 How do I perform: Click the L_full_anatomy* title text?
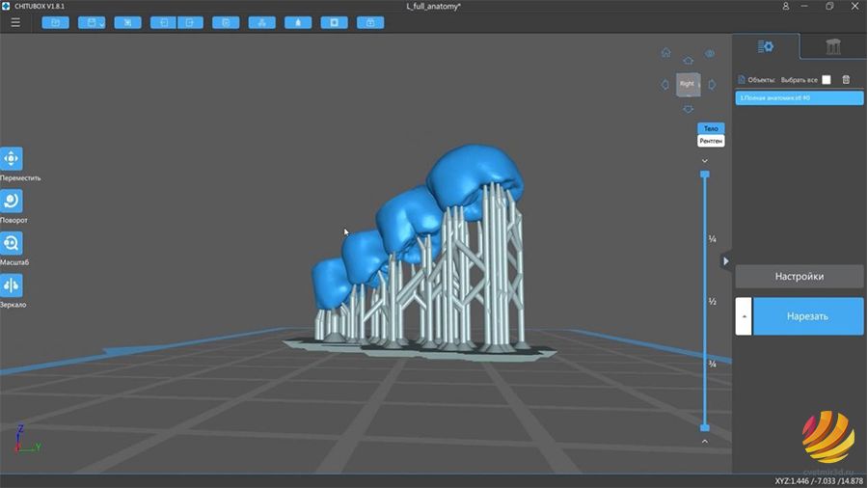(x=433, y=6)
